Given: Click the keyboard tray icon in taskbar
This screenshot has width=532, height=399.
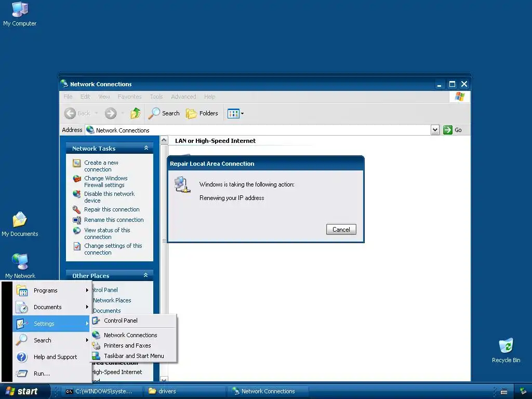Looking at the screenshot, I should coord(504,392).
